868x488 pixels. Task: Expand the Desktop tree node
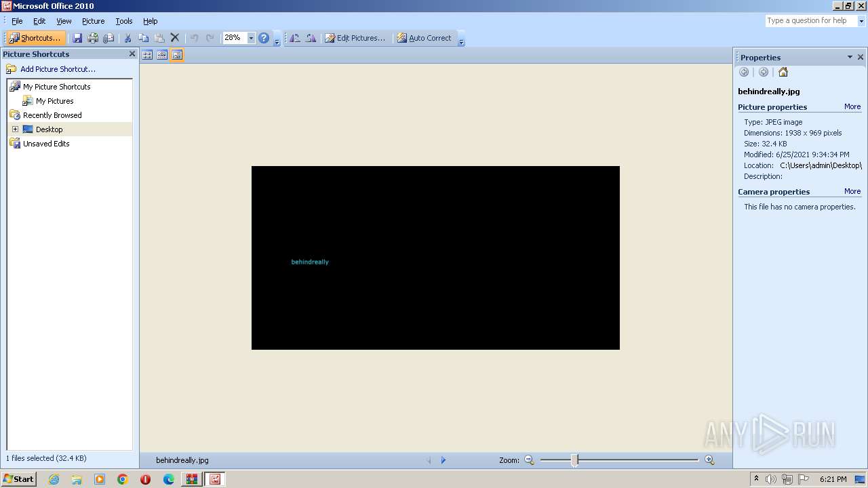coord(15,129)
